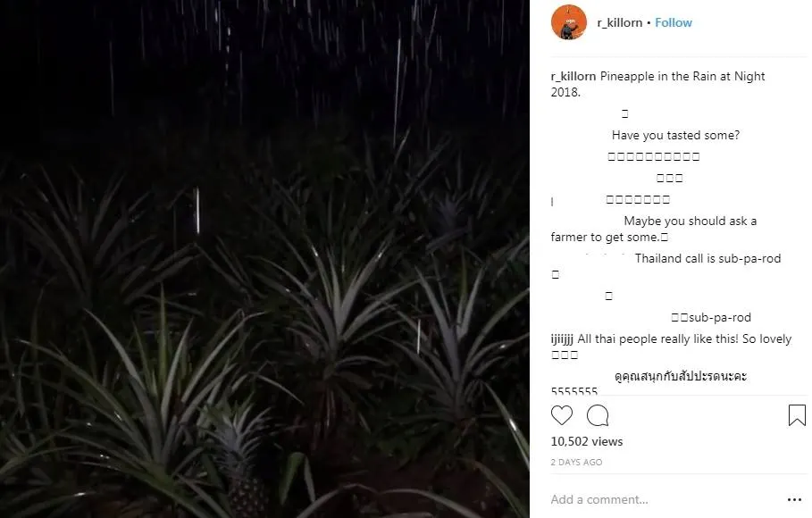Viewport: 812px width, 518px height.
Task: Save the post with the bookmark icon
Action: [x=797, y=415]
